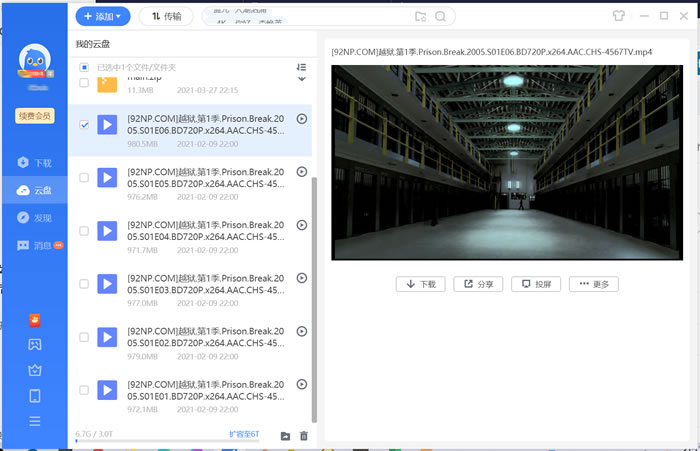Click the 续费会员 button
This screenshot has height=451, width=700.
(x=35, y=116)
